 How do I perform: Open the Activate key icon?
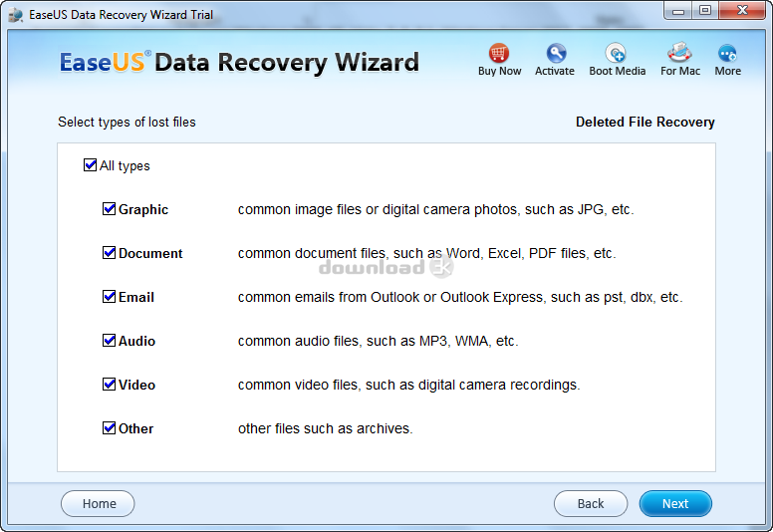[x=556, y=53]
